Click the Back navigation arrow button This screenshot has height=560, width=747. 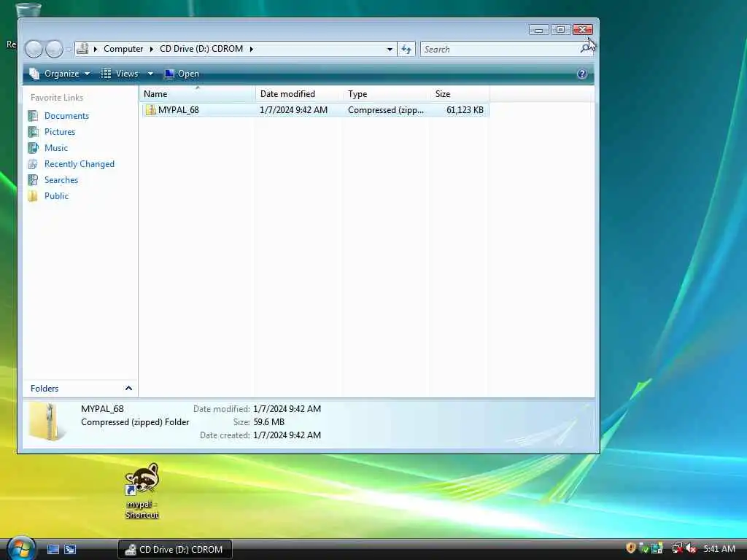tap(34, 49)
